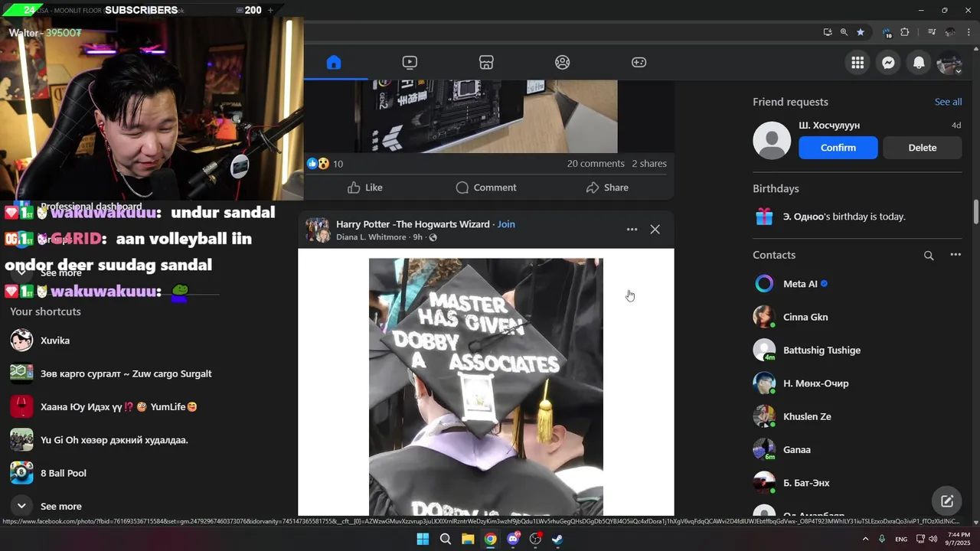Open chat with Khuslen Ze

857,416
